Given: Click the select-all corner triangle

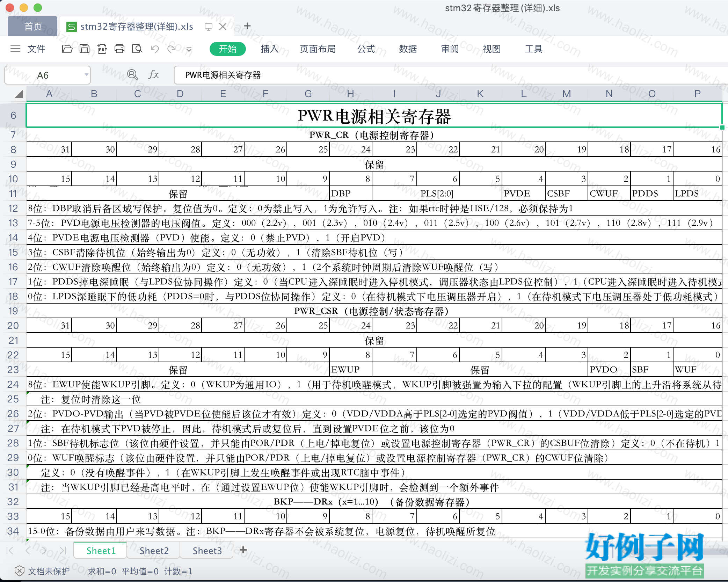Looking at the screenshot, I should [x=19, y=94].
